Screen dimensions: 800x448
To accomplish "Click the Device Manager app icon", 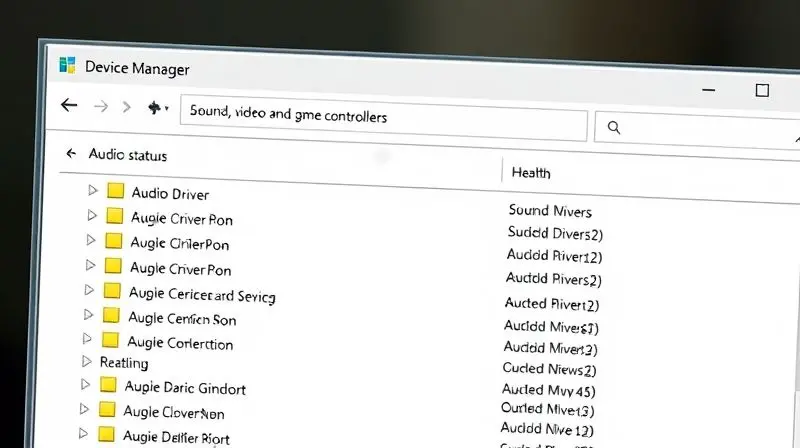I will click(x=67, y=66).
